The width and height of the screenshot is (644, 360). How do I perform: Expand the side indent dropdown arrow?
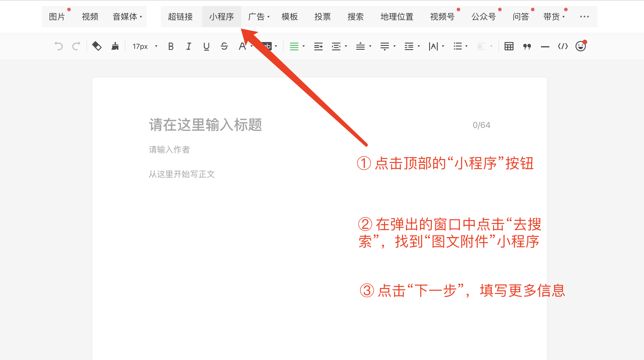pos(346,46)
